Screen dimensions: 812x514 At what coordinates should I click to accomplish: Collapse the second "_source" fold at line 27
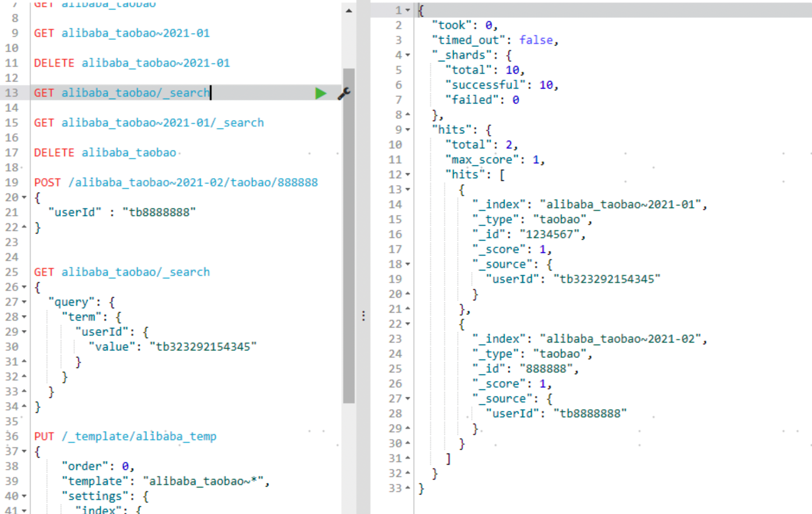[x=408, y=399]
